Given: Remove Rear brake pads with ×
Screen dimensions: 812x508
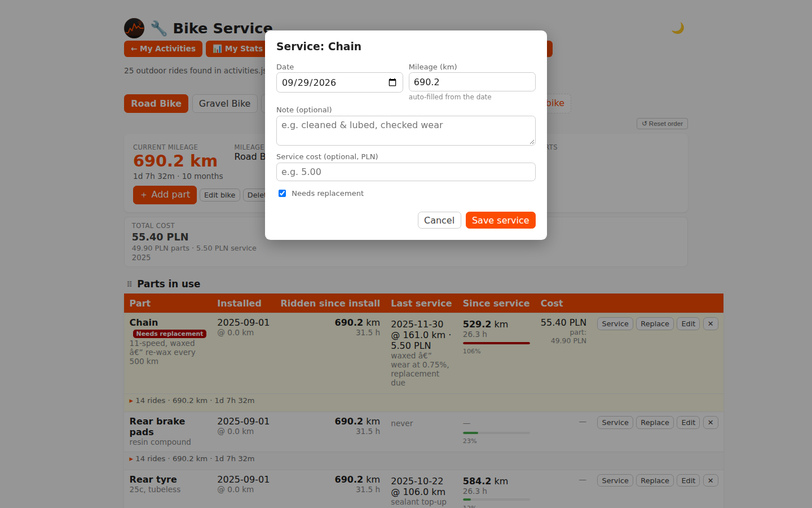Looking at the screenshot, I should (710, 423).
